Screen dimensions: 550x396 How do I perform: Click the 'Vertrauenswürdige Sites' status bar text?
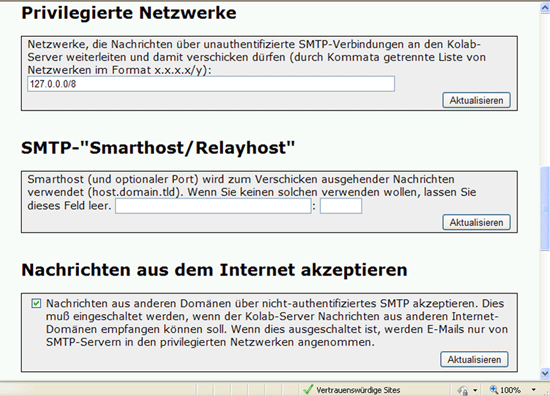(358, 390)
